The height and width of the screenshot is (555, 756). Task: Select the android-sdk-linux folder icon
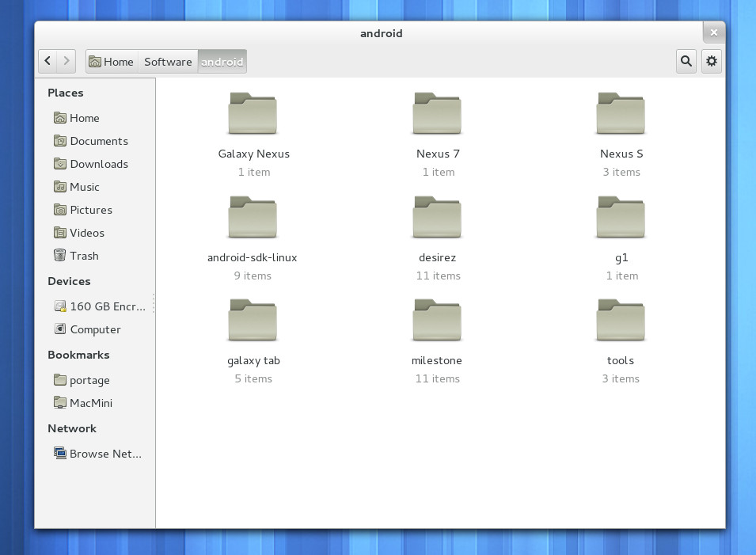pyautogui.click(x=253, y=217)
